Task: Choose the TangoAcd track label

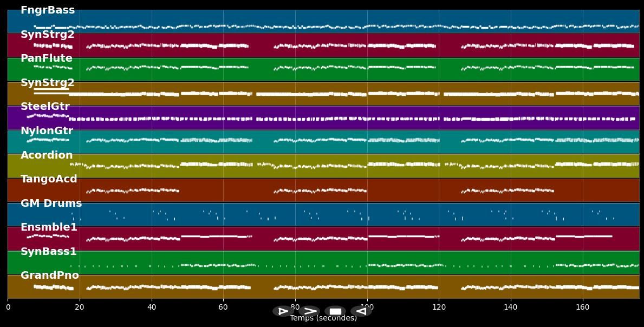Action: (x=49, y=179)
